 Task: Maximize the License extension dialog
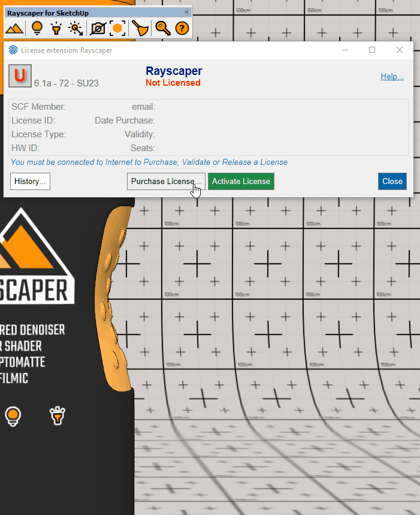(x=372, y=50)
